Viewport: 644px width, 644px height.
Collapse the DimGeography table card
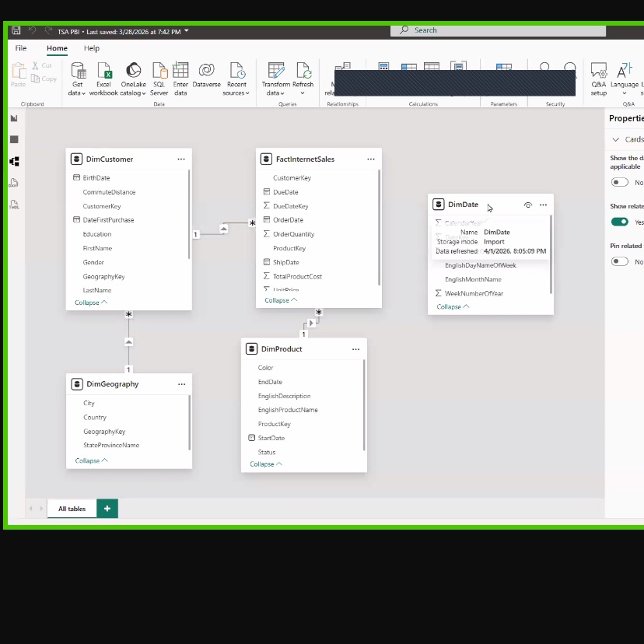(x=91, y=460)
